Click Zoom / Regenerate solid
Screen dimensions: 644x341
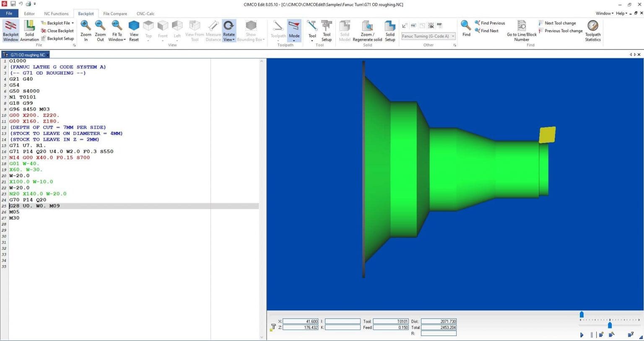(x=367, y=30)
